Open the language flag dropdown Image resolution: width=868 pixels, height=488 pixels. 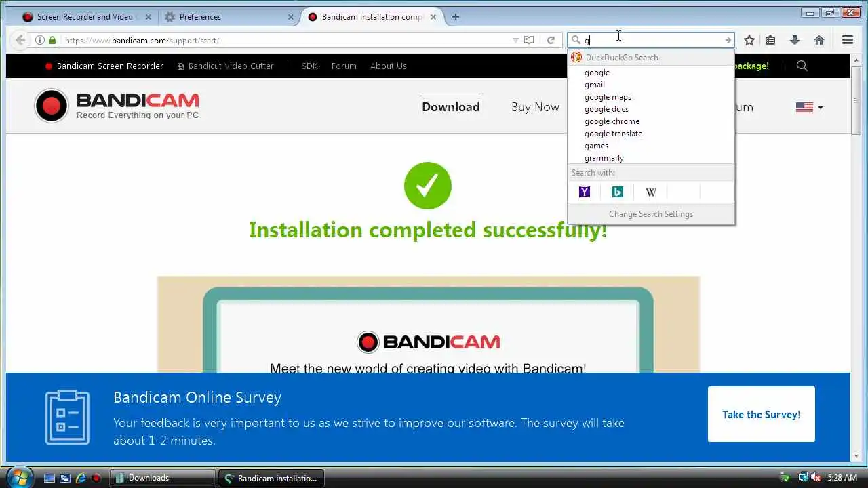click(809, 107)
